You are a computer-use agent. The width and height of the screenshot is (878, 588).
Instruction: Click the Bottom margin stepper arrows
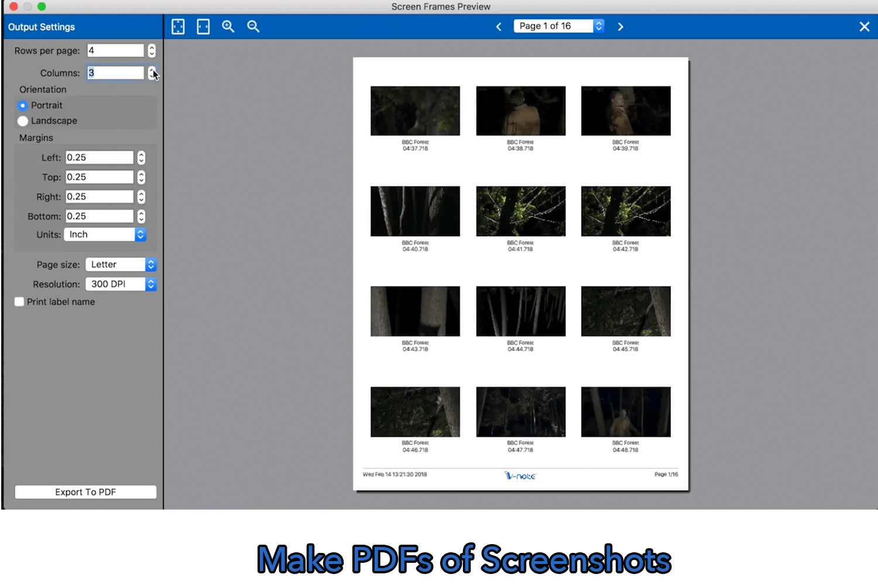pyautogui.click(x=141, y=216)
